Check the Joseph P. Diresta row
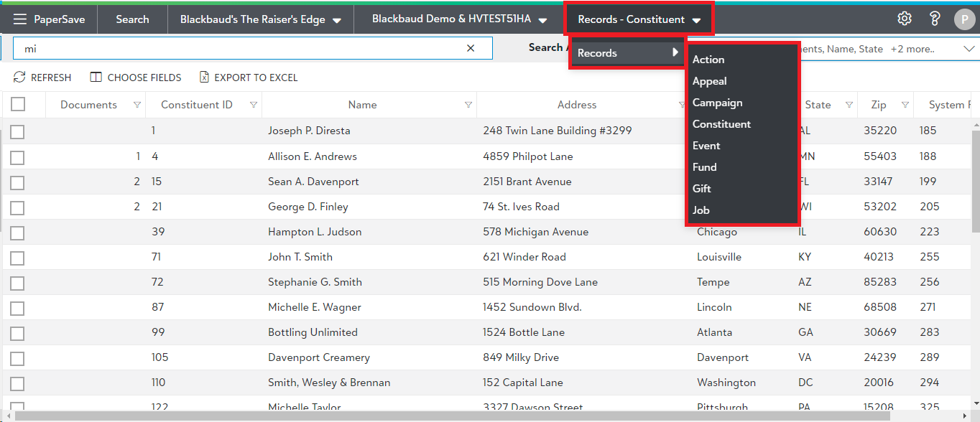980x422 pixels. tap(18, 131)
